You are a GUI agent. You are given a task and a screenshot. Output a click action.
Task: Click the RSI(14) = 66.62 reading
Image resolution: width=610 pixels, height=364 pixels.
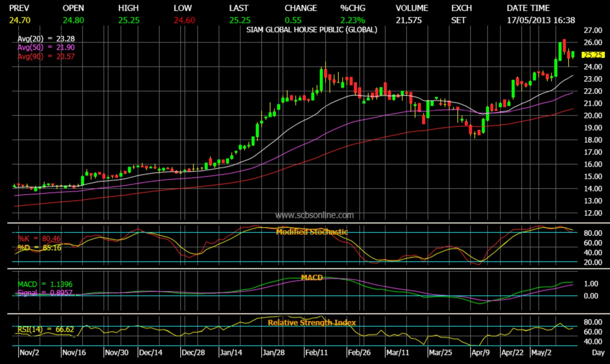coord(46,330)
